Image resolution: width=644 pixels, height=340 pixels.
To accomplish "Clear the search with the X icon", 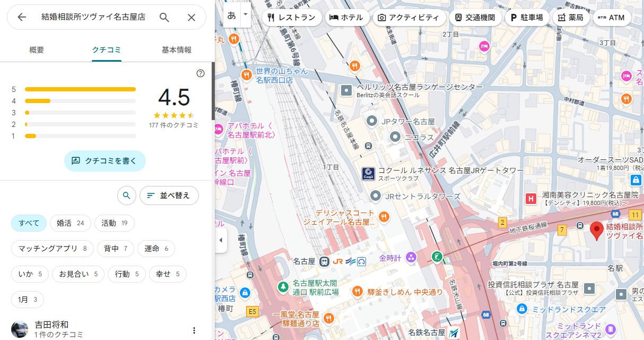I will point(192,17).
